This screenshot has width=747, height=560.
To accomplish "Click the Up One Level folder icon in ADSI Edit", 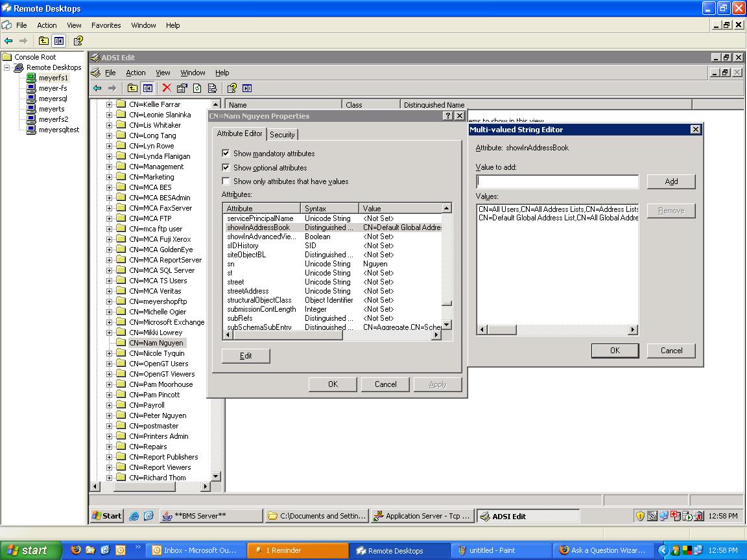I will coord(132,88).
